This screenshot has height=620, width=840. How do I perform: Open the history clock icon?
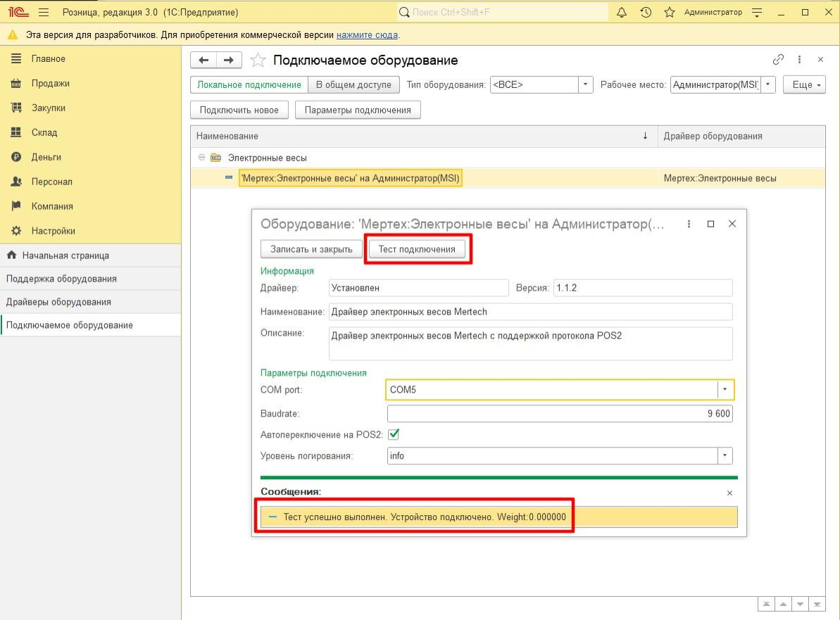[x=646, y=13]
